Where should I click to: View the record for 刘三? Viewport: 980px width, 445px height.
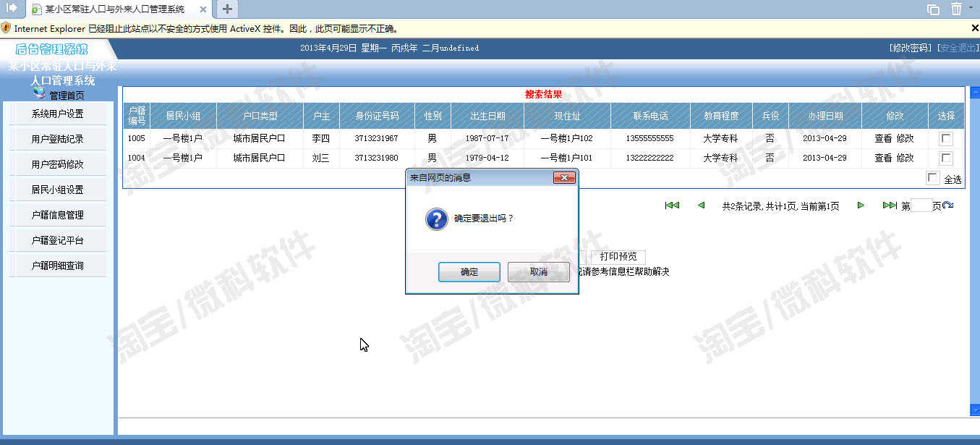883,158
